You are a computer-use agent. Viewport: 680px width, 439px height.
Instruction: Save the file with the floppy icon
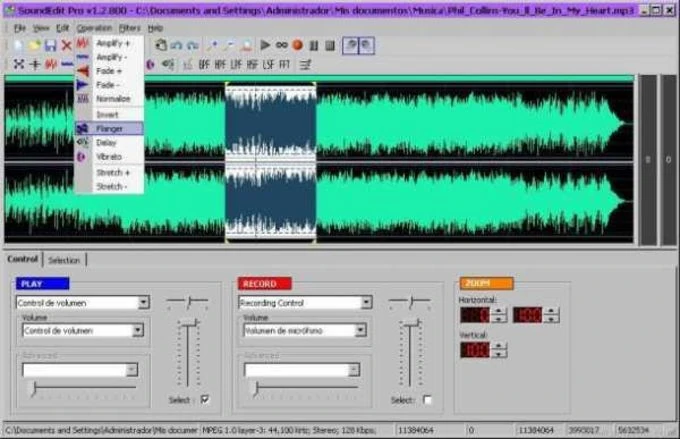pyautogui.click(x=51, y=46)
